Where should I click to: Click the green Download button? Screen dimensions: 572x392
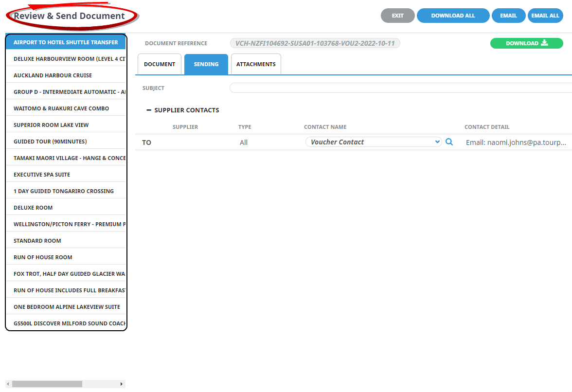click(526, 43)
